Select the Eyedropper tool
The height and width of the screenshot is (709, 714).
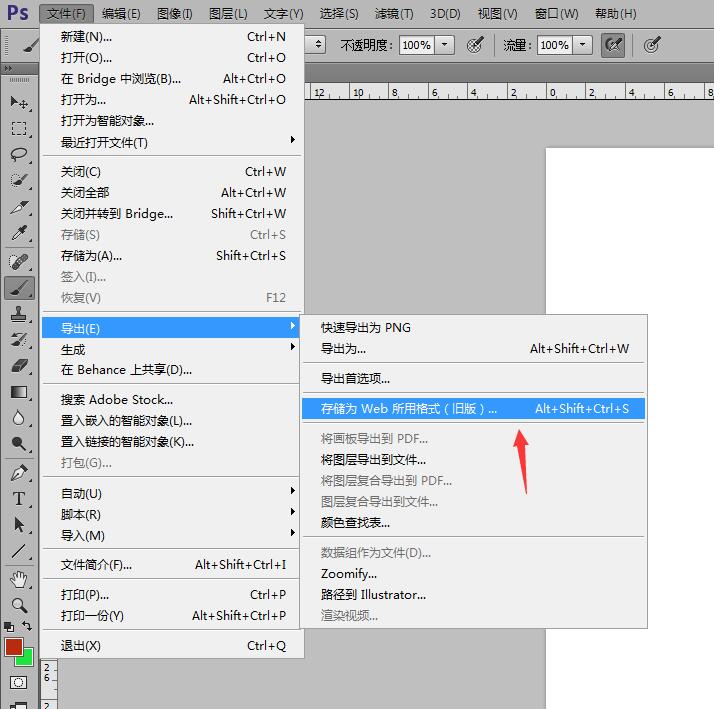tap(19, 233)
